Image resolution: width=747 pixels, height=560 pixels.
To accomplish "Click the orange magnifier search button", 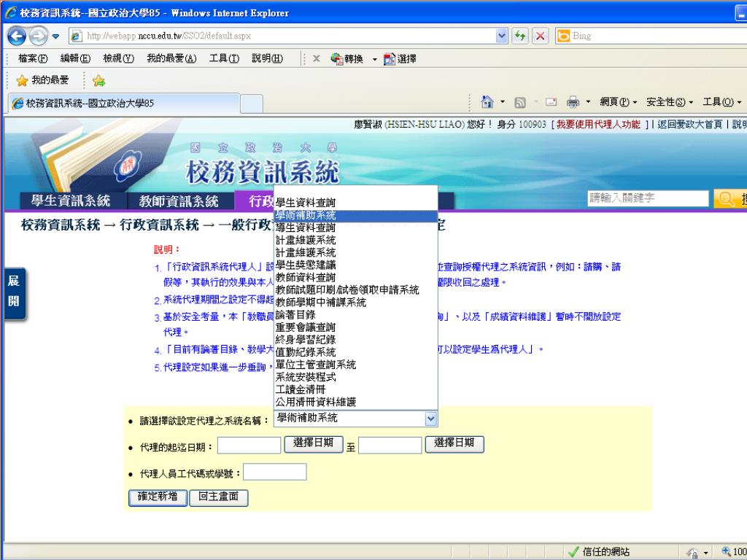I will click(x=729, y=198).
